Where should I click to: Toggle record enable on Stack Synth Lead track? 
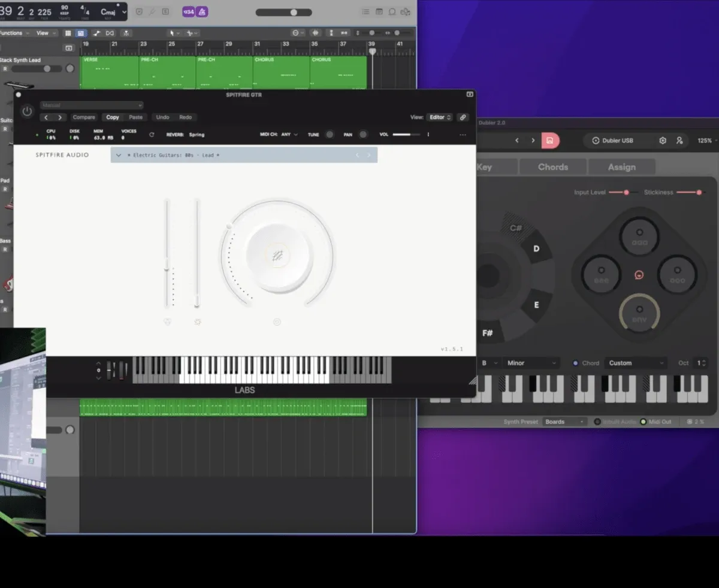(5, 69)
